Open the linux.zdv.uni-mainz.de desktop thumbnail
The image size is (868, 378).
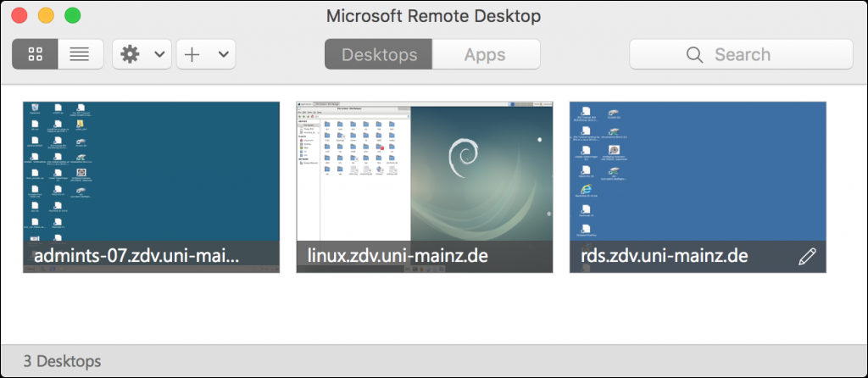(x=425, y=187)
